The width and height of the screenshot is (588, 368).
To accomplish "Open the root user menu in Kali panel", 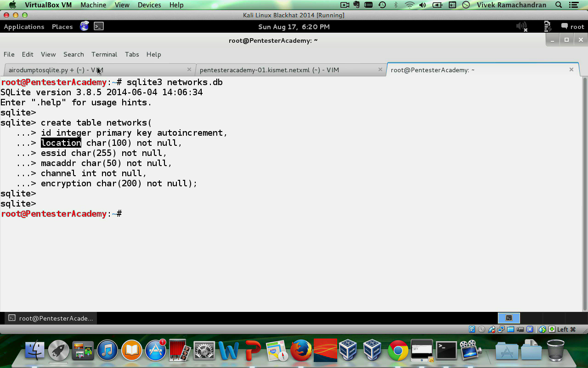I will pyautogui.click(x=573, y=27).
